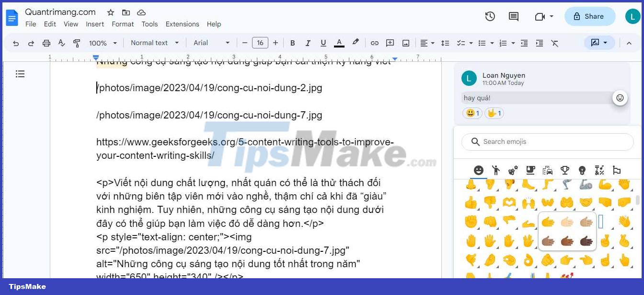Open the Activities trophy emoji category
This screenshot has width=644, height=295.
click(565, 170)
